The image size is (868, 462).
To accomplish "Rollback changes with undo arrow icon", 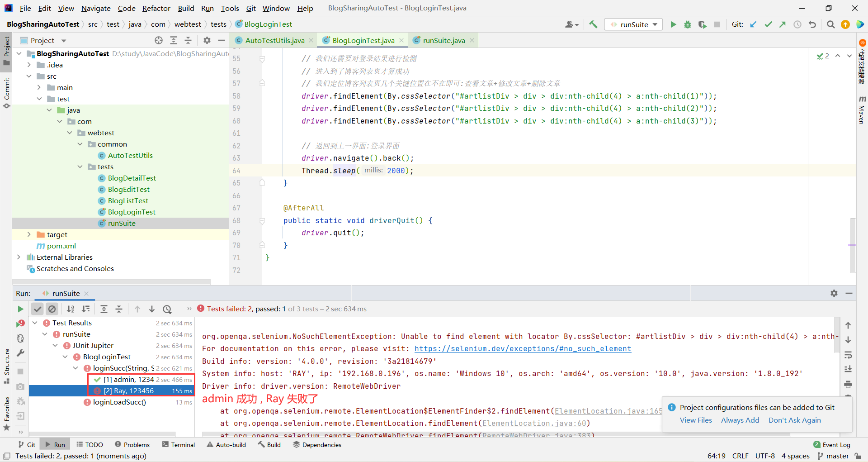I will point(812,24).
